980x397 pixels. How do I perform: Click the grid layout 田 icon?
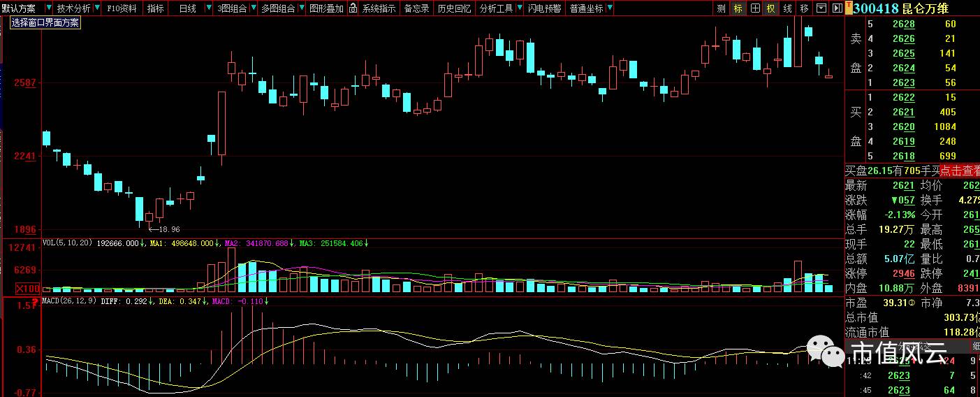(x=755, y=8)
